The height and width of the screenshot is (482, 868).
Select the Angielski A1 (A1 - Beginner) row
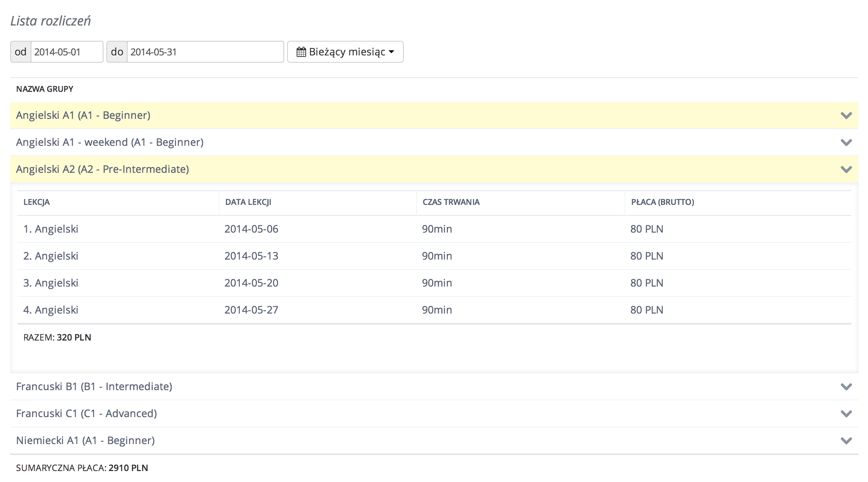pyautogui.click(x=83, y=116)
